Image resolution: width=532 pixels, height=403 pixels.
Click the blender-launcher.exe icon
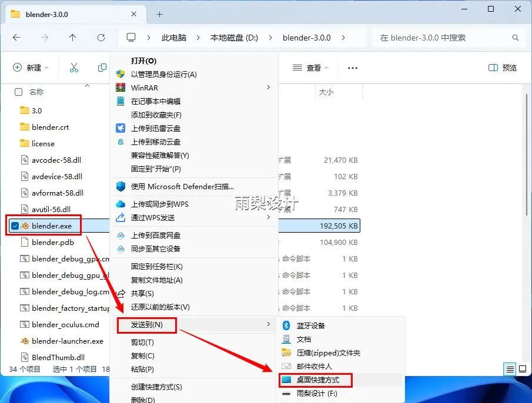click(x=25, y=341)
